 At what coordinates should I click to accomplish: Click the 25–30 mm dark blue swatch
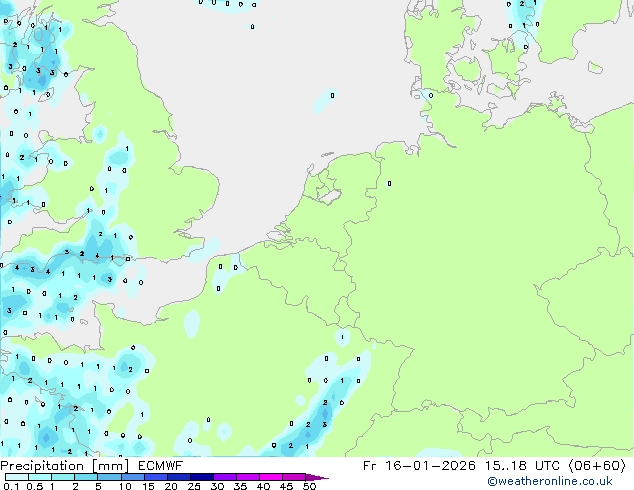[201, 477]
